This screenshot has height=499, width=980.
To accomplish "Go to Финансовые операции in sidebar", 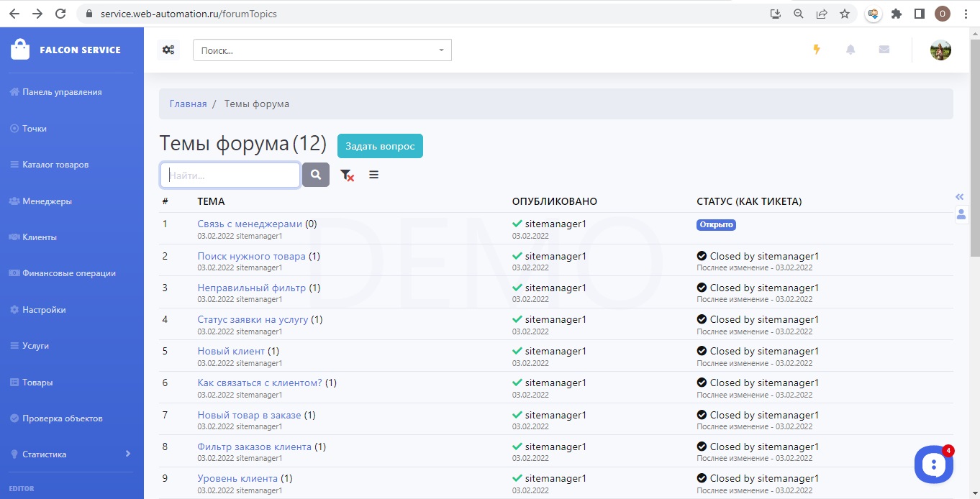I will 68,273.
